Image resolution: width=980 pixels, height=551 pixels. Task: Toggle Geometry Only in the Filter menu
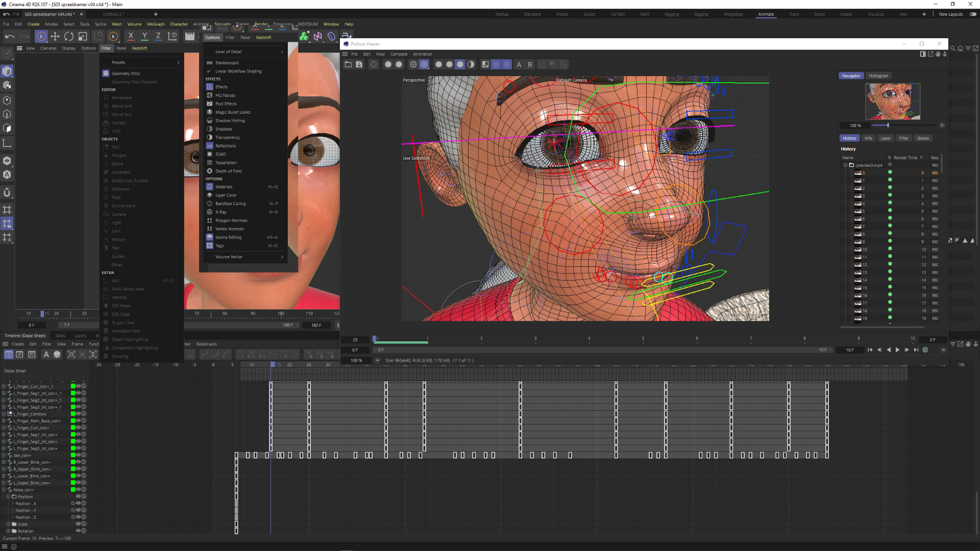coord(126,73)
